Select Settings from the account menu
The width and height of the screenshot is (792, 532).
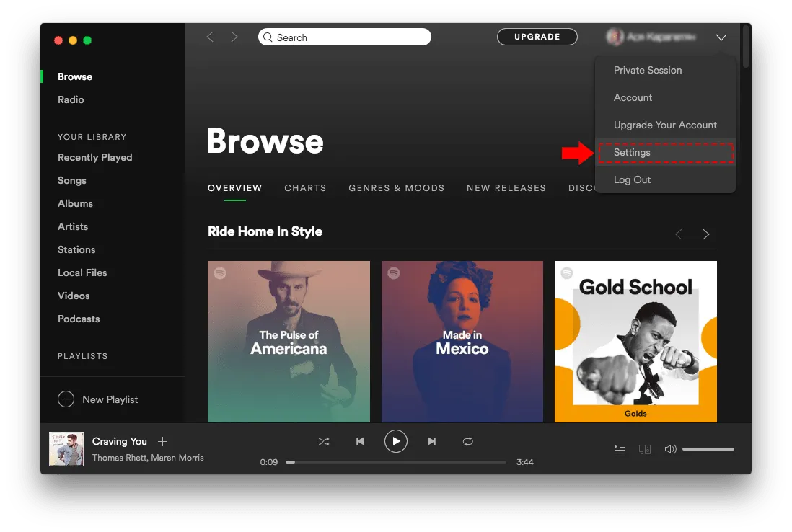pos(631,152)
